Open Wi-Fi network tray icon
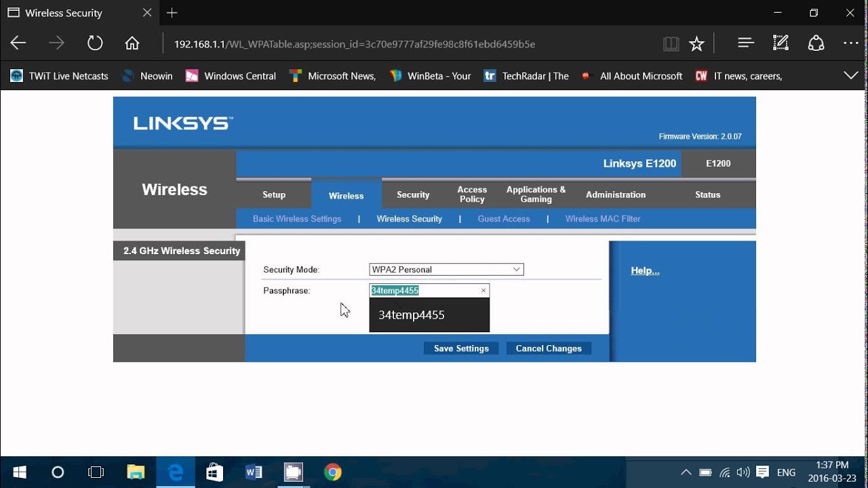The image size is (868, 488). click(725, 472)
